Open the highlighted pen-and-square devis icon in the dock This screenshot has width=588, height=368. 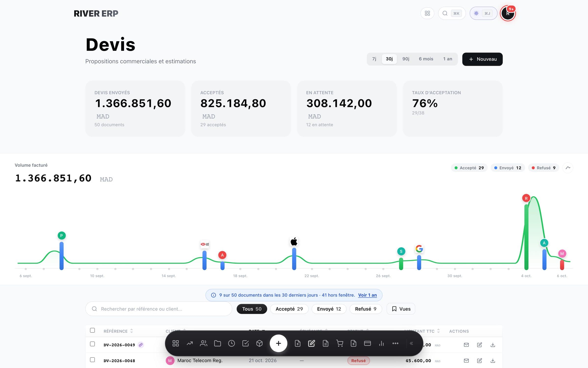[311, 343]
